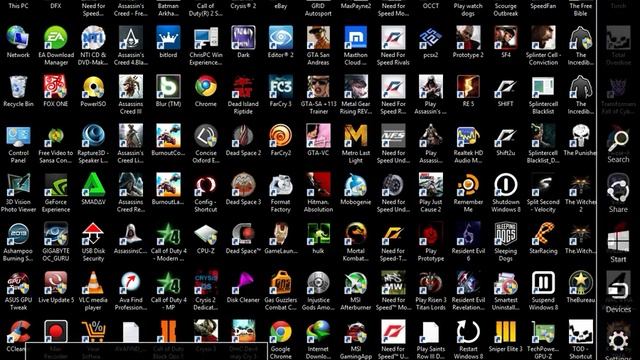Open the Remember Me game icon
The image size is (640, 360).
469,184
